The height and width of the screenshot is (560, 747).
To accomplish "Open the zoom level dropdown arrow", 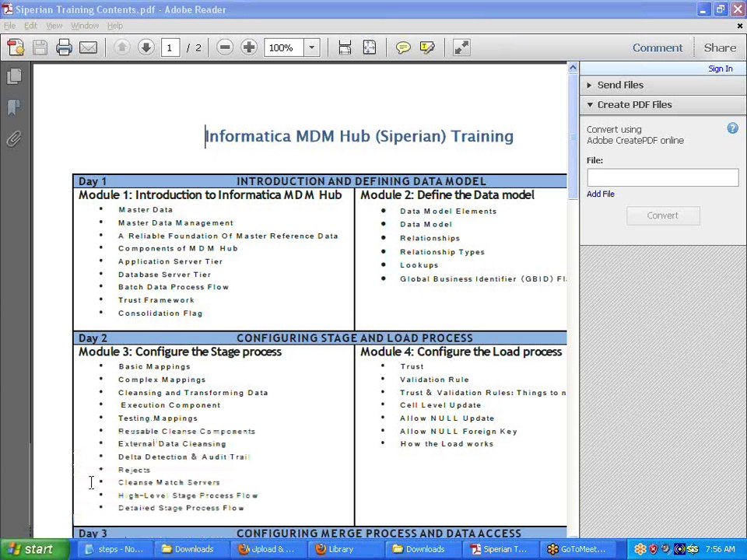I will click(312, 47).
